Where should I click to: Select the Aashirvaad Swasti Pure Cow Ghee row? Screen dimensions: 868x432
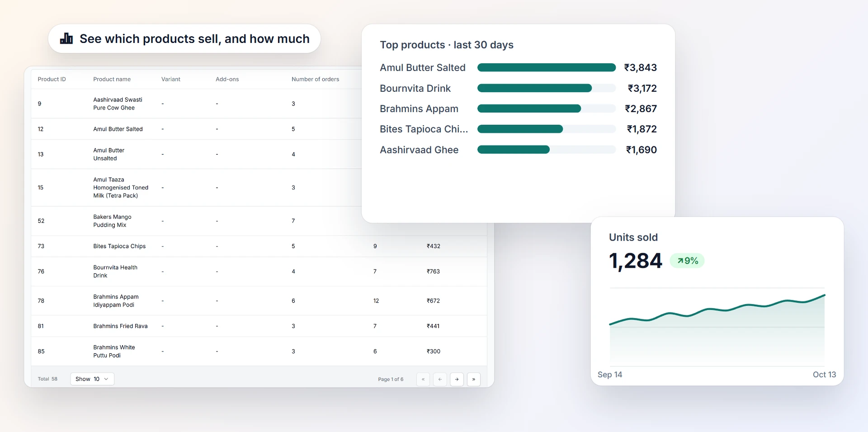click(x=196, y=104)
